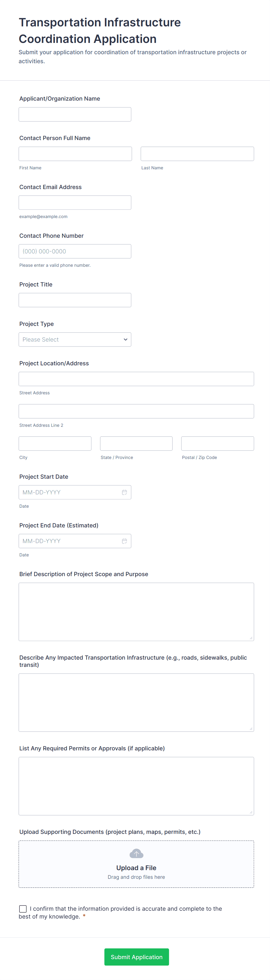Click the Project Type dropdown chevron
Viewport: 270px width, 980px height.
click(x=125, y=339)
